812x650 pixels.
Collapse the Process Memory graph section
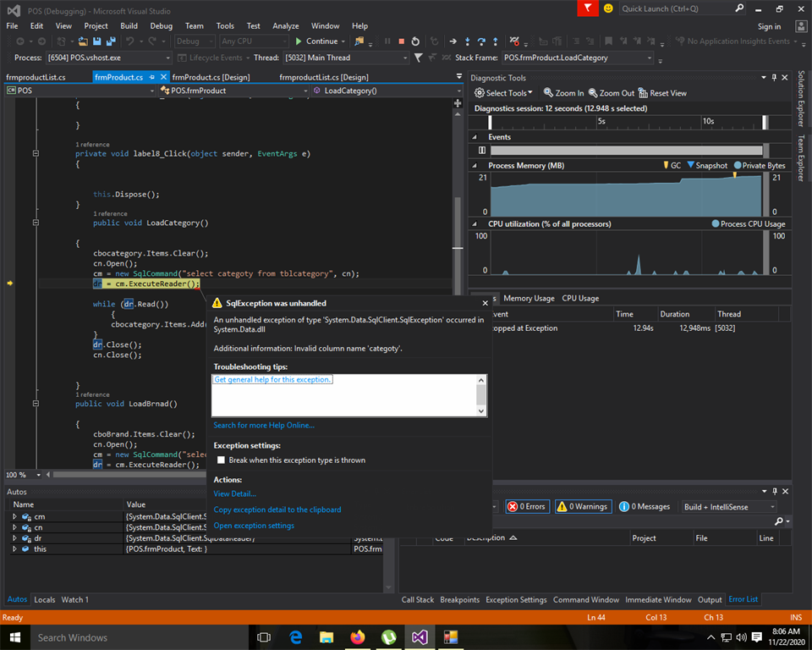[x=475, y=165]
